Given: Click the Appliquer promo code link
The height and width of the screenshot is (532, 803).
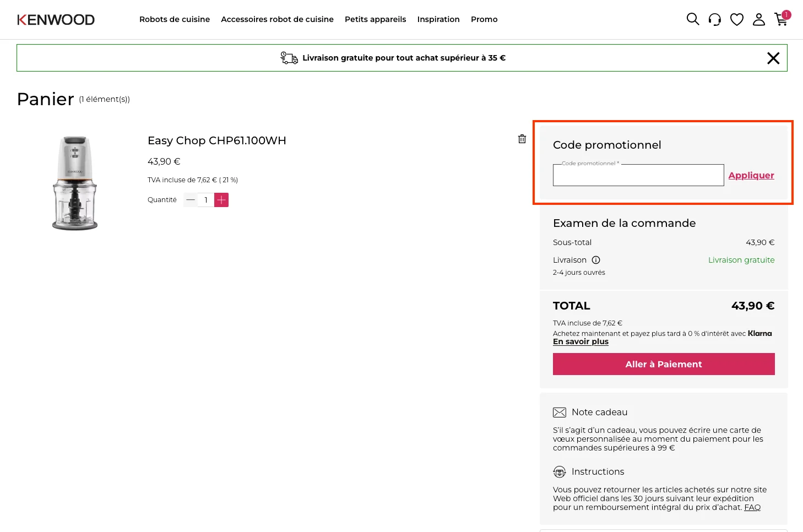Looking at the screenshot, I should (x=751, y=175).
